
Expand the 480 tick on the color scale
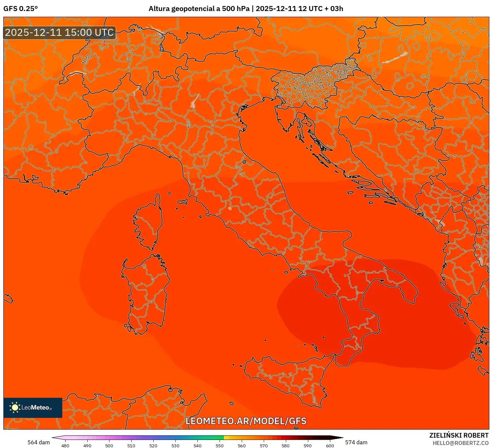click(x=66, y=446)
